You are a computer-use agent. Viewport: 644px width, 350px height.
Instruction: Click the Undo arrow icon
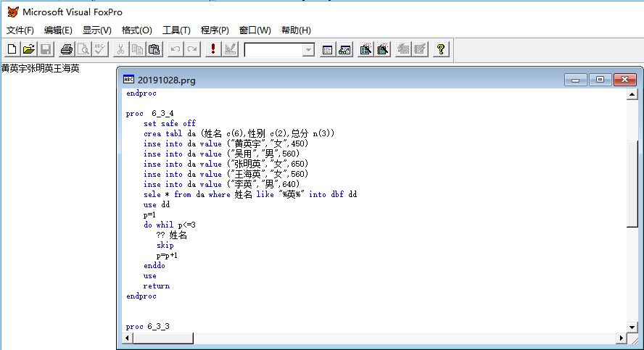tap(176, 49)
